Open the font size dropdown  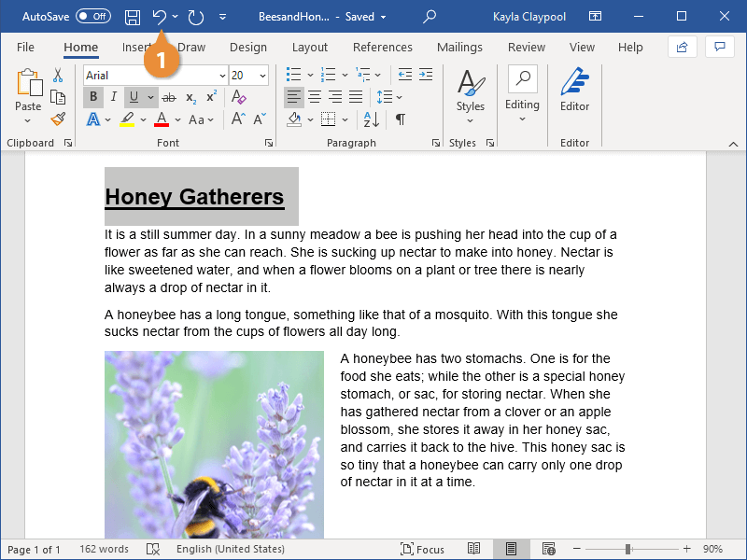coord(261,76)
